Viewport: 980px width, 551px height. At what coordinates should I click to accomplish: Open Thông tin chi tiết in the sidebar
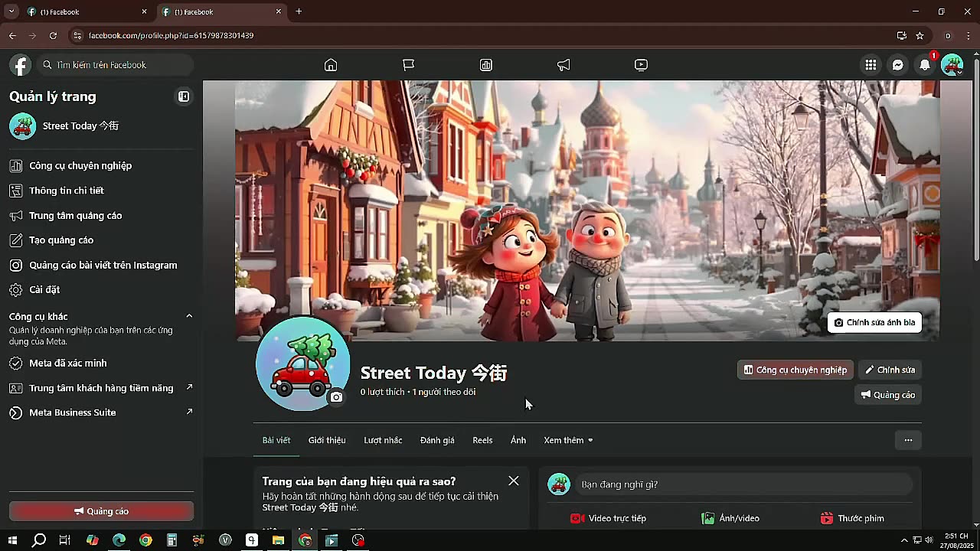coord(101,191)
